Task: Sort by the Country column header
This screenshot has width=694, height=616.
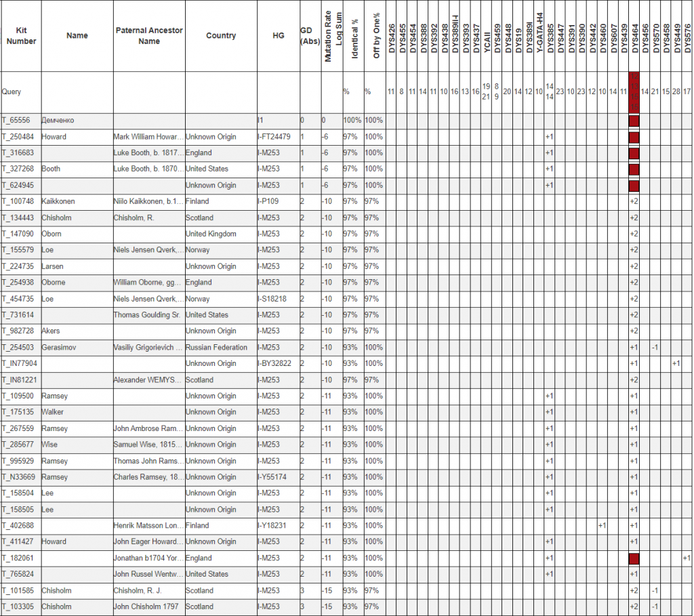Action: 221,36
